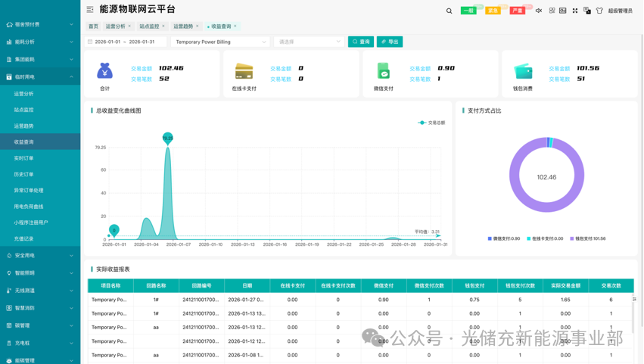Open the 请选择 dropdown
Screen dimensions: 644x364
309,42
